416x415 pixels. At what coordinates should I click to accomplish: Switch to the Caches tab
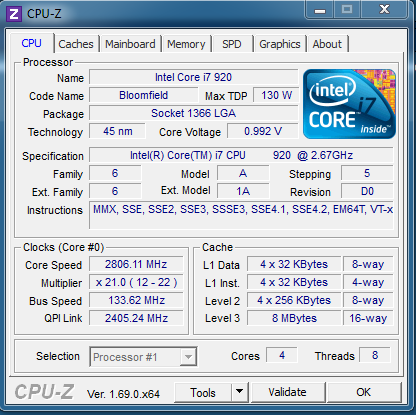point(76,44)
